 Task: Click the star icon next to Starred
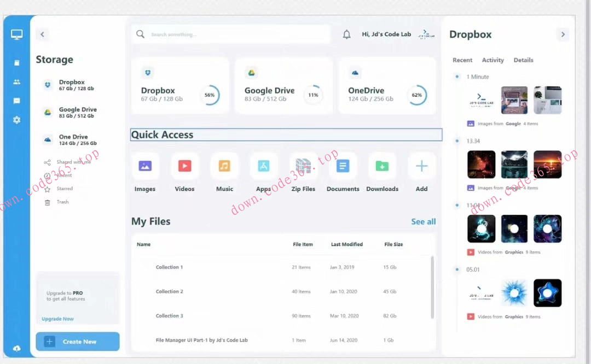click(47, 189)
